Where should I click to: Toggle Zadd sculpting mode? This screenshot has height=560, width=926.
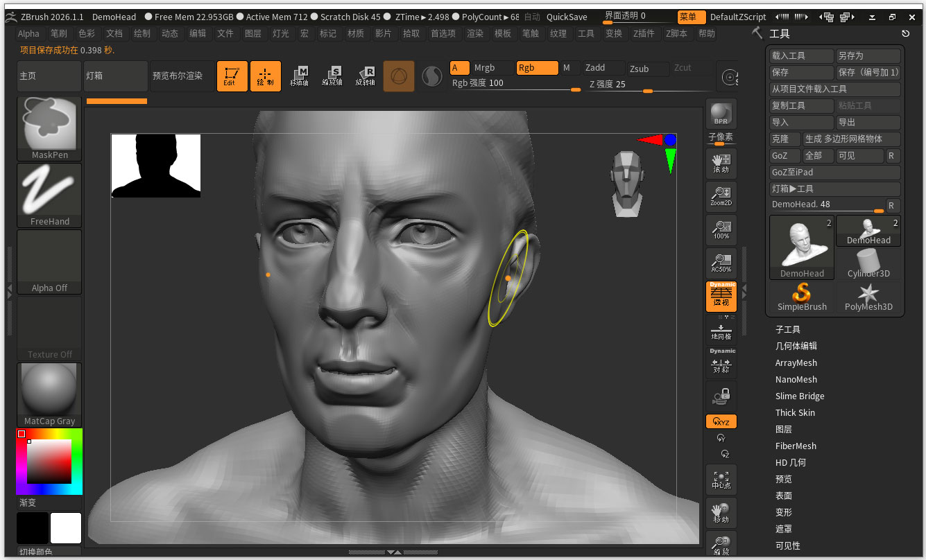tap(603, 68)
